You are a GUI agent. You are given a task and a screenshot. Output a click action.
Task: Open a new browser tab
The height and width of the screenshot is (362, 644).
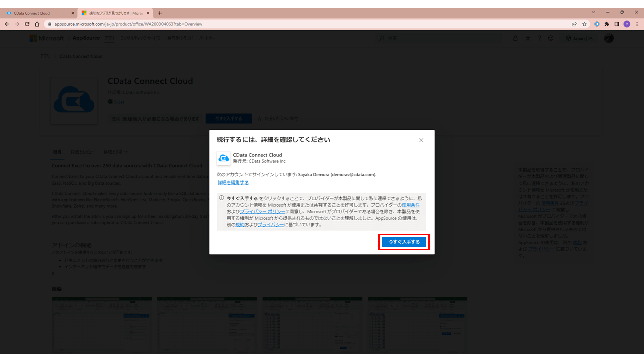pyautogui.click(x=160, y=13)
